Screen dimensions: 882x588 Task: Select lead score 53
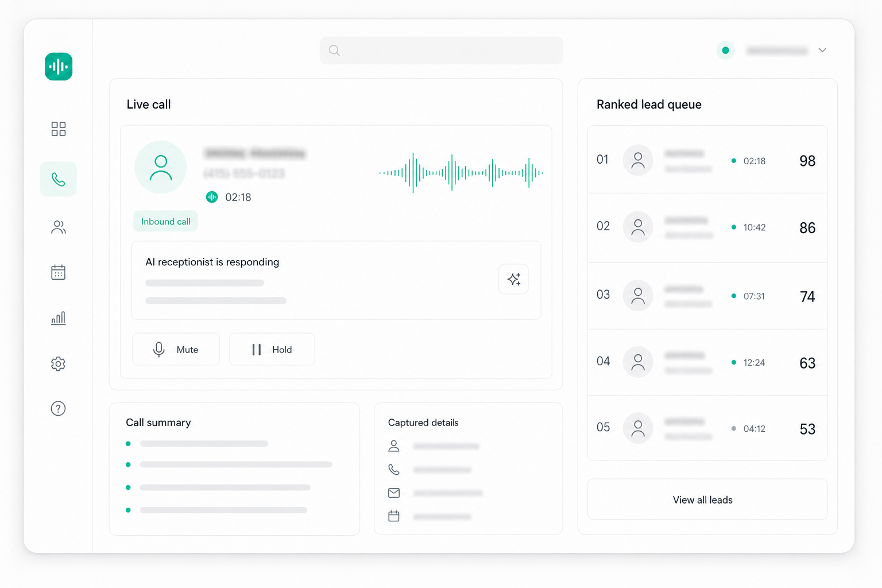click(807, 429)
